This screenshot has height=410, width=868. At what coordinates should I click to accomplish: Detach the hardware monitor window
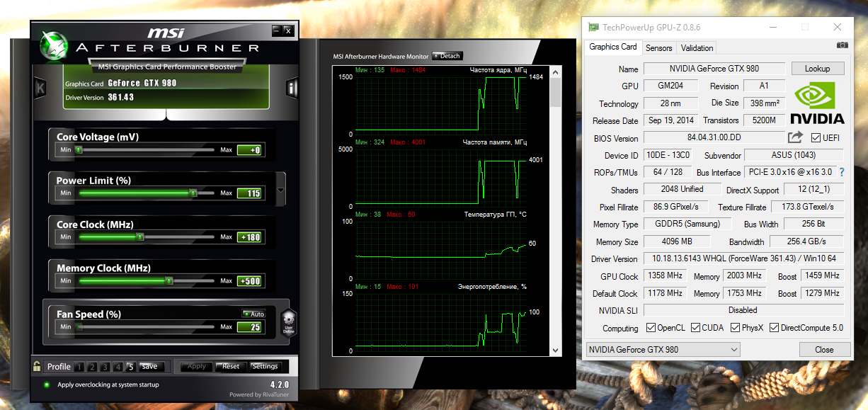[x=447, y=56]
